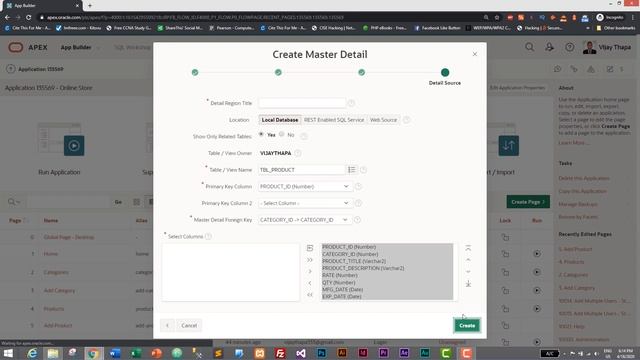Click the first wizard progress step

pos(195,72)
